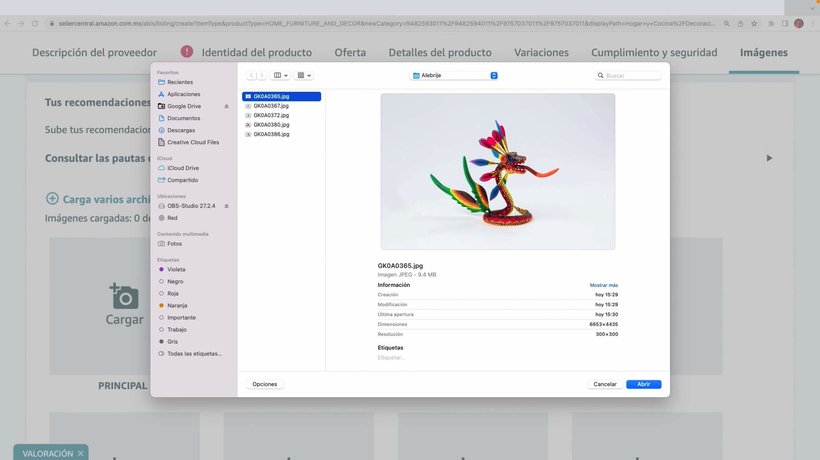Filter by the Negro tag
Viewport: 820px width, 460px height.
(175, 281)
